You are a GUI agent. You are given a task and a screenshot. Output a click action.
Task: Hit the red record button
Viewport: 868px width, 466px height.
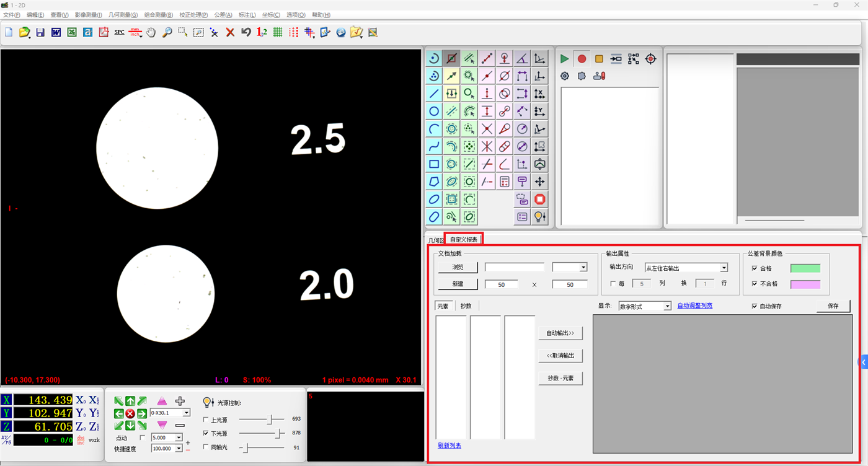(582, 59)
